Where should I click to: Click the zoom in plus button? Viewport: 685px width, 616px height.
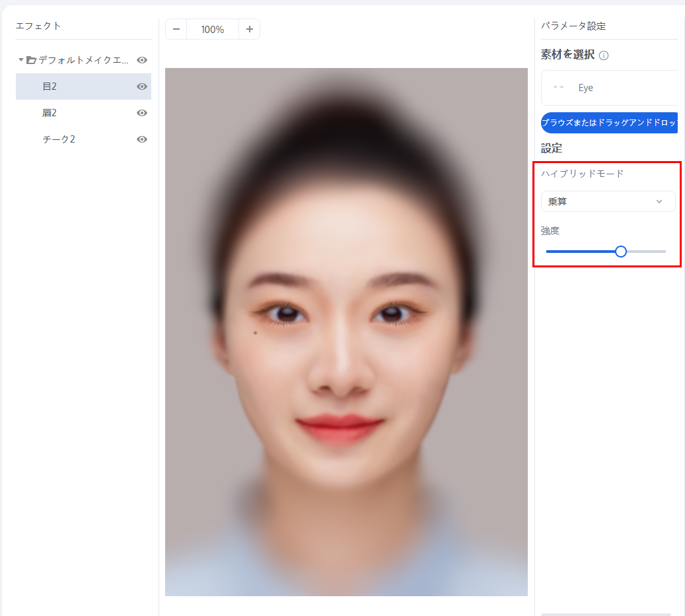pyautogui.click(x=250, y=29)
